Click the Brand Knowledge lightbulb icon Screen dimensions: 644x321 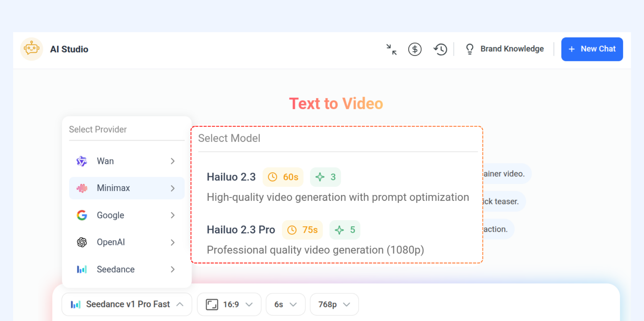click(x=470, y=49)
